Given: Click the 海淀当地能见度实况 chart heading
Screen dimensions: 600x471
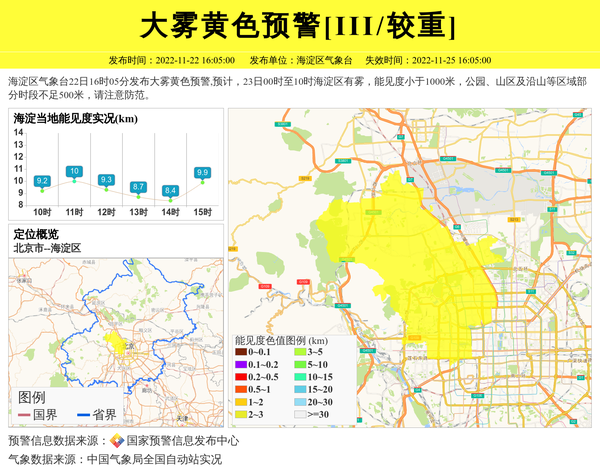Looking at the screenshot, I should click(x=75, y=119).
